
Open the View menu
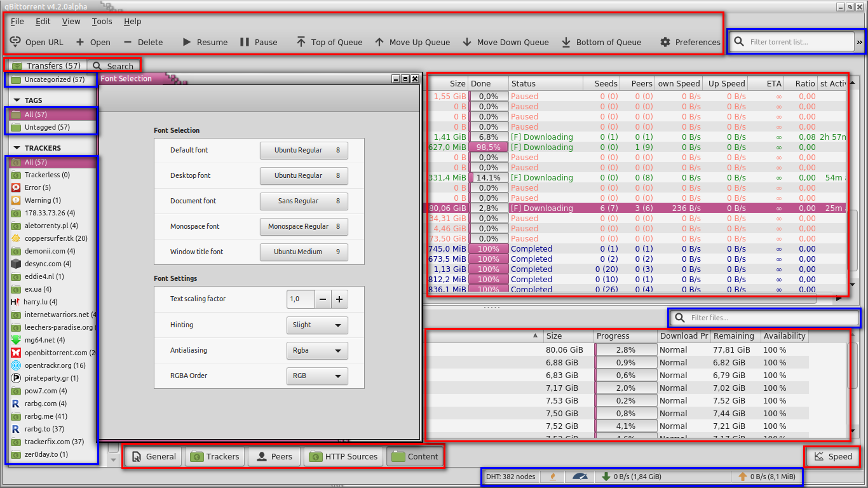(x=71, y=21)
